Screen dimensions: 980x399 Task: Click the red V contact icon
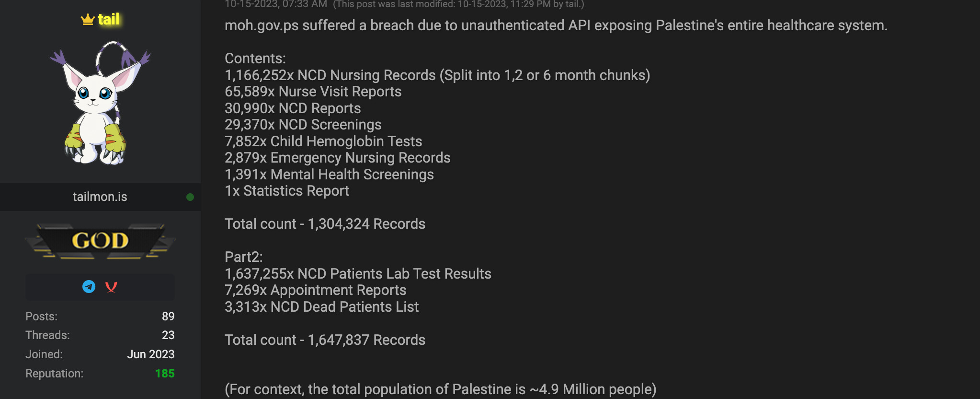111,287
